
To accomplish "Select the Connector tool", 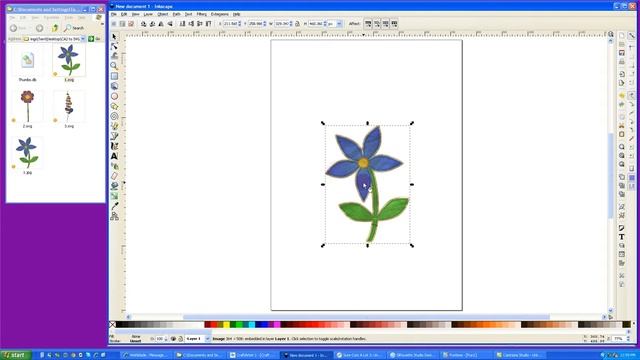I will click(x=114, y=216).
